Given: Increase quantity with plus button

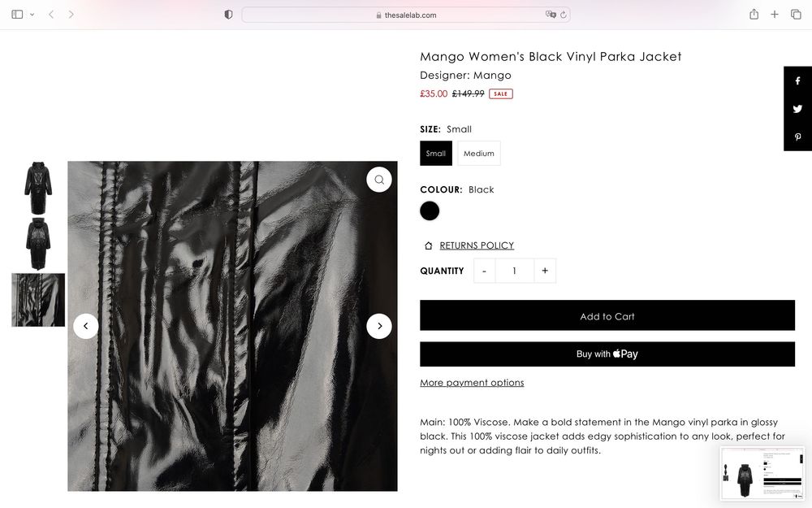Looking at the screenshot, I should pyautogui.click(x=545, y=271).
